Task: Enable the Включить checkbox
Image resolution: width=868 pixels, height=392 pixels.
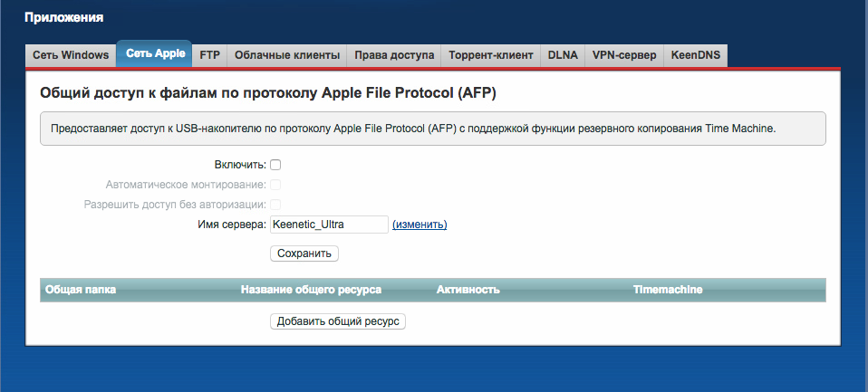Action: [275, 165]
